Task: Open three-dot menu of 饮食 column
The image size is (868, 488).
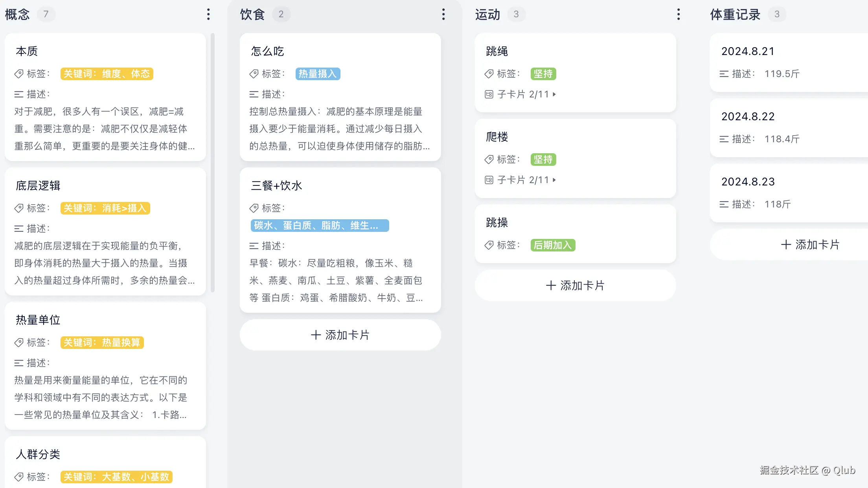Action: (x=443, y=15)
